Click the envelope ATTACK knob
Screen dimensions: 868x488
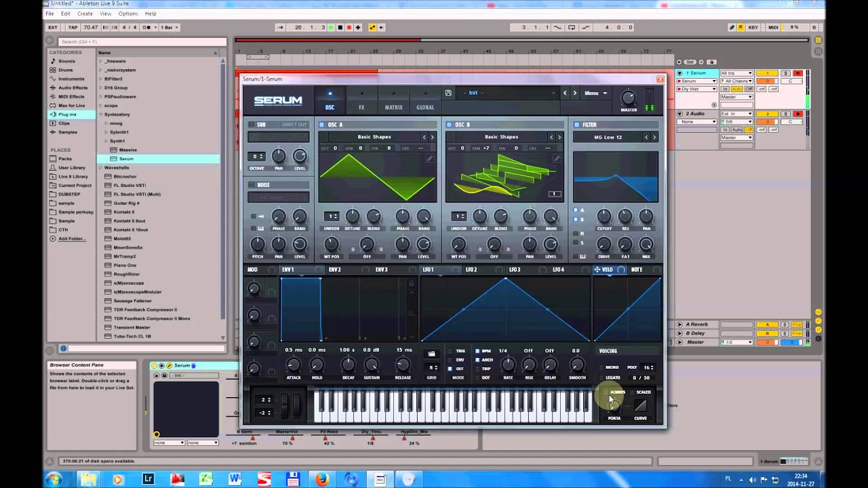pyautogui.click(x=294, y=365)
